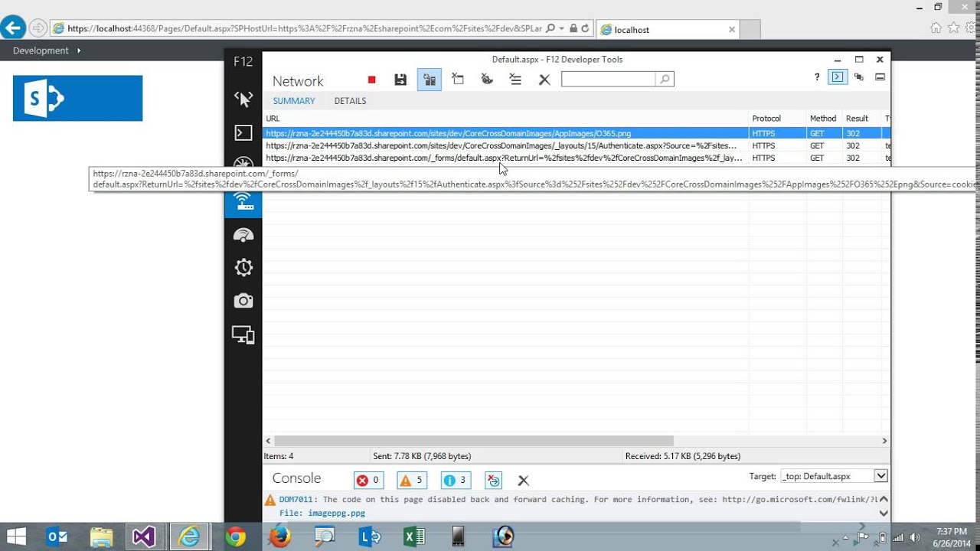Sort by the URL column header
Image resolution: width=980 pixels, height=551 pixels.
(505, 119)
